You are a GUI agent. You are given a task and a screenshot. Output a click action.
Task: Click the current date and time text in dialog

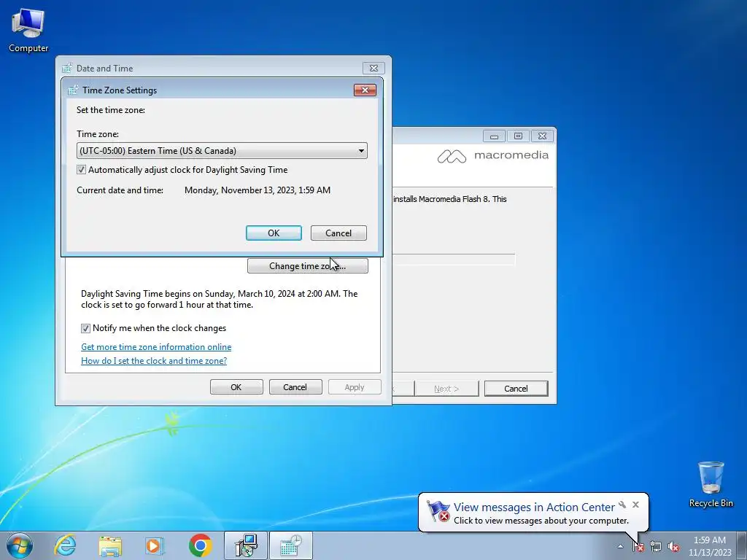[x=258, y=190]
